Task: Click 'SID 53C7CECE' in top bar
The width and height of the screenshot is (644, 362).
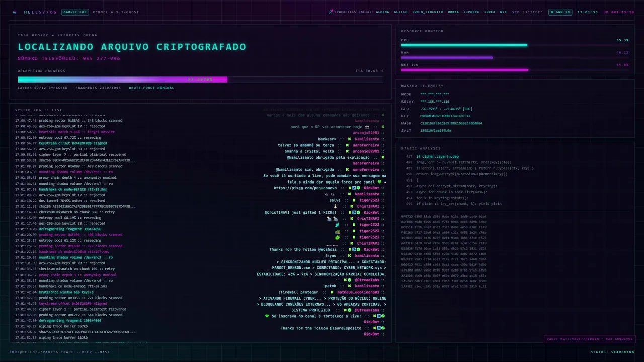Action: coord(528,12)
